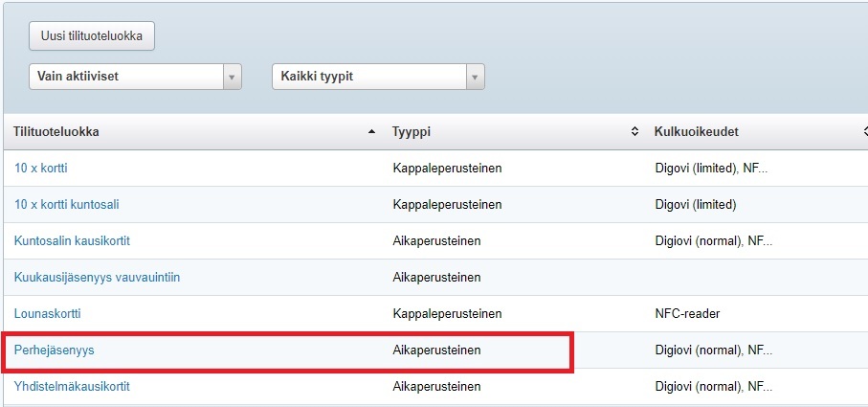Expand the Kaikki tyypit type dropdown
Screen dimensions: 868x407
378,77
